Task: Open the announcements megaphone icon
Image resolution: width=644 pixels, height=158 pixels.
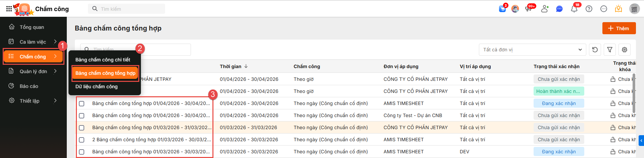Action: [x=529, y=9]
